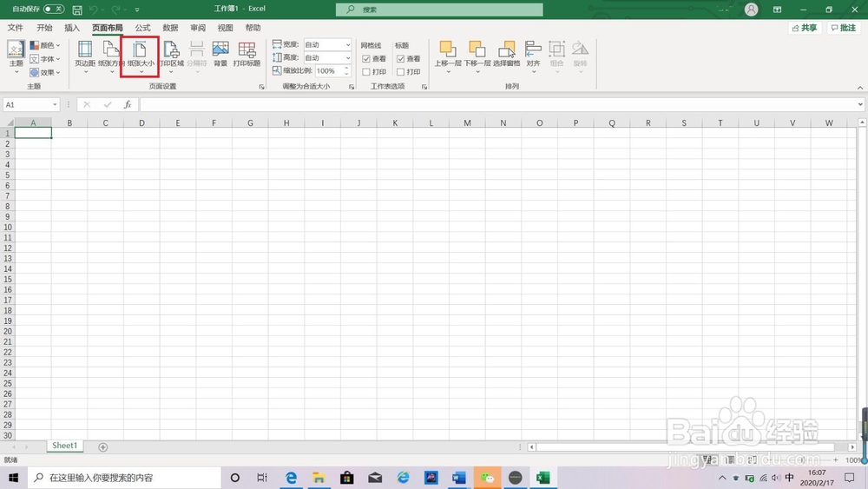Open the Align (对齐) menu
This screenshot has height=489, width=868.
click(533, 56)
